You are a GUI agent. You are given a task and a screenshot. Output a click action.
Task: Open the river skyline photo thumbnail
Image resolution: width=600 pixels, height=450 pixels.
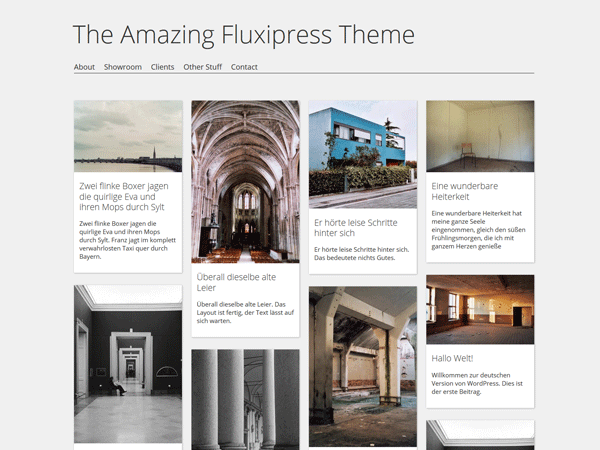[x=128, y=136]
